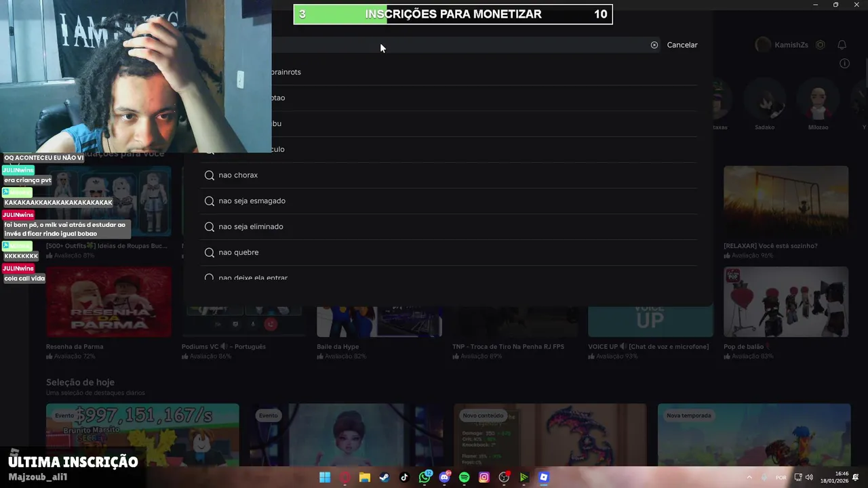The image size is (868, 488).
Task: Open Discord from the taskbar
Action: 445,477
